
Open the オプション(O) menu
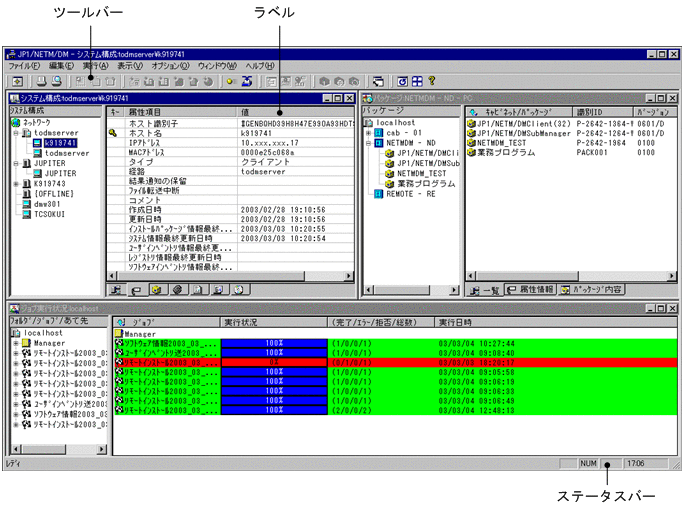[x=170, y=65]
